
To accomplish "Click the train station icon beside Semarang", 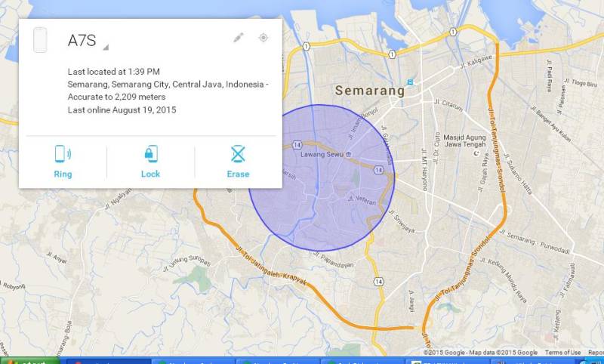I will [410, 82].
